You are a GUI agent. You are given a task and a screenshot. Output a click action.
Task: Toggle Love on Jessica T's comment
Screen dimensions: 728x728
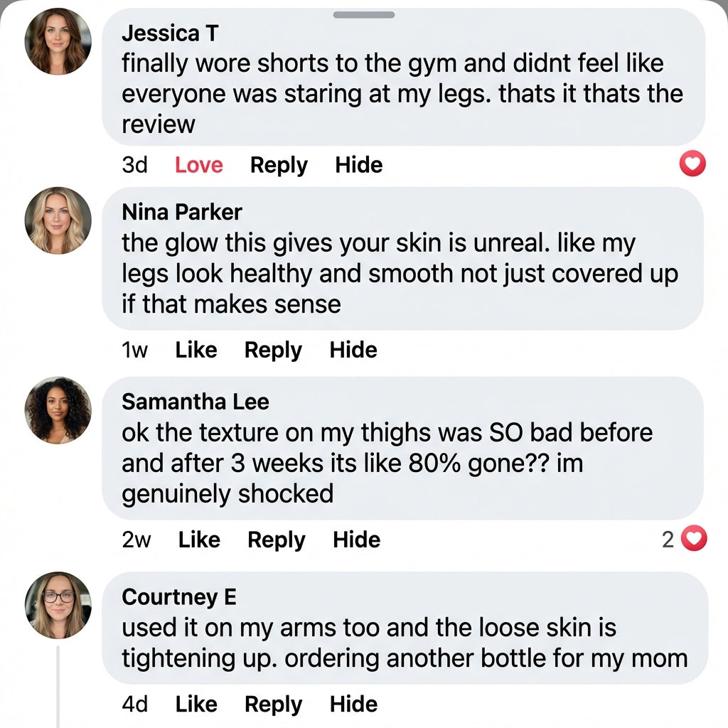point(198,165)
